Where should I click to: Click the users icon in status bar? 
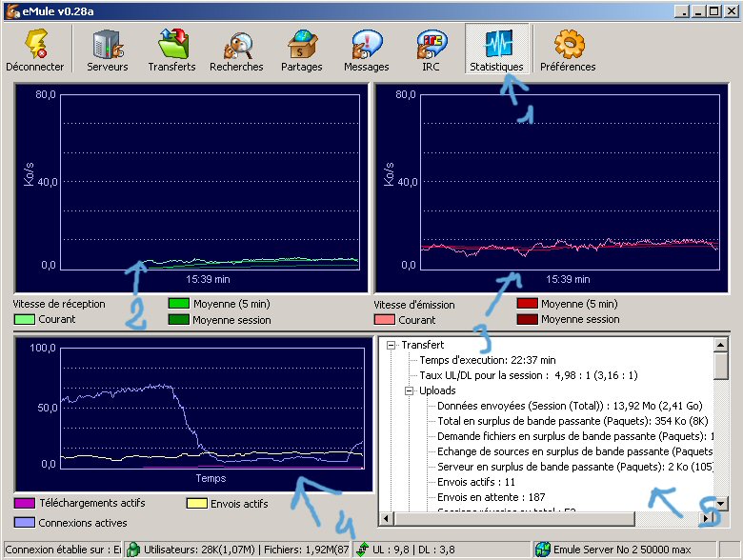[x=133, y=550]
